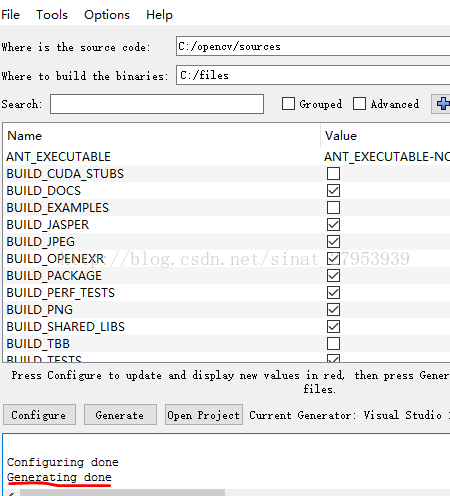
Task: Select the BUILD_PNG row name
Action: tap(40, 310)
